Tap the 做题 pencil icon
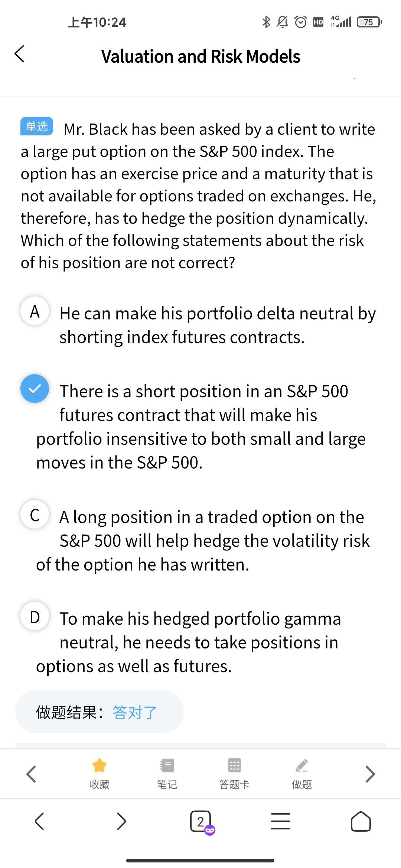Screen dimensions: 401x868 click(x=302, y=766)
